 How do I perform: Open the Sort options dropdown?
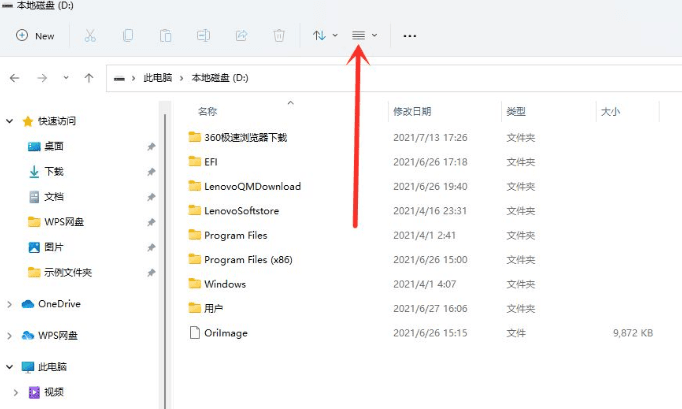[x=325, y=36]
